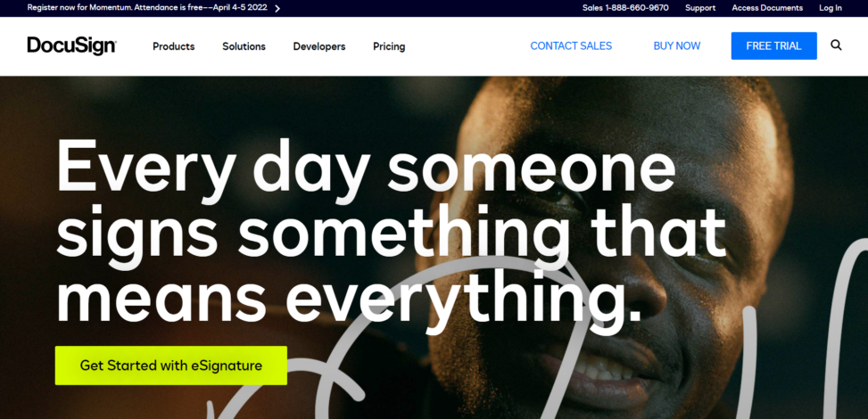This screenshot has height=419, width=868.
Task: Open the search magnifier icon
Action: [836, 45]
